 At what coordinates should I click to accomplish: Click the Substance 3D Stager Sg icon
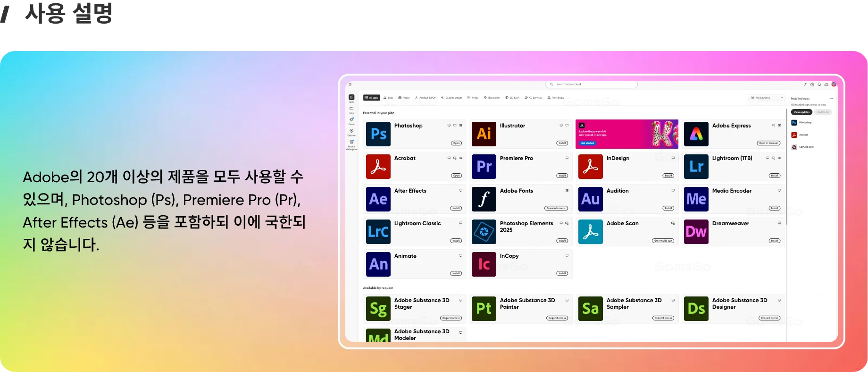coord(378,309)
